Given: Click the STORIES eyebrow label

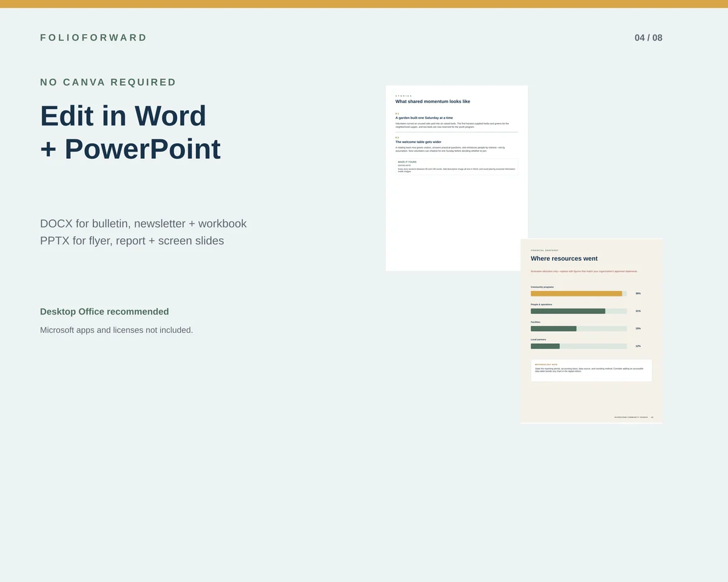Looking at the screenshot, I should pyautogui.click(x=403, y=96).
